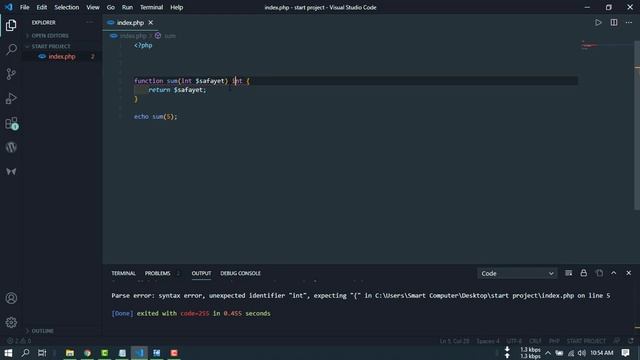The image size is (640, 360).
Task: Change indentation via Spaces: 4
Action: [488, 341]
